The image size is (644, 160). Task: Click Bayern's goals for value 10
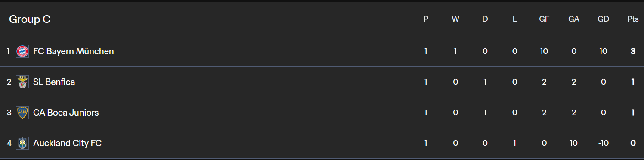pos(544,51)
